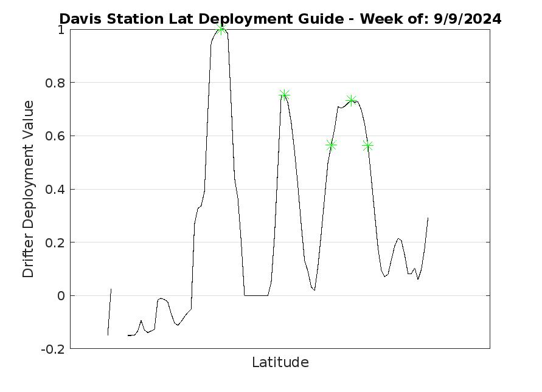Click the y-axis tick label '0.8'
The width and height of the screenshot is (542, 392).
coord(55,83)
